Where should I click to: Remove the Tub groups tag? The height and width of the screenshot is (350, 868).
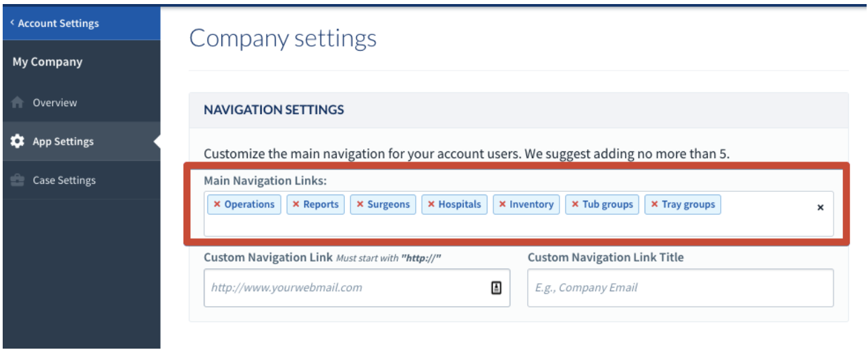click(575, 205)
